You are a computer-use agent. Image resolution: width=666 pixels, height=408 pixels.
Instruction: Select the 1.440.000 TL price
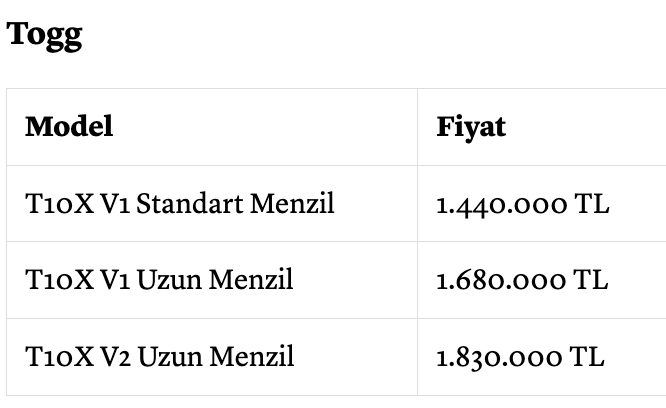tap(523, 204)
